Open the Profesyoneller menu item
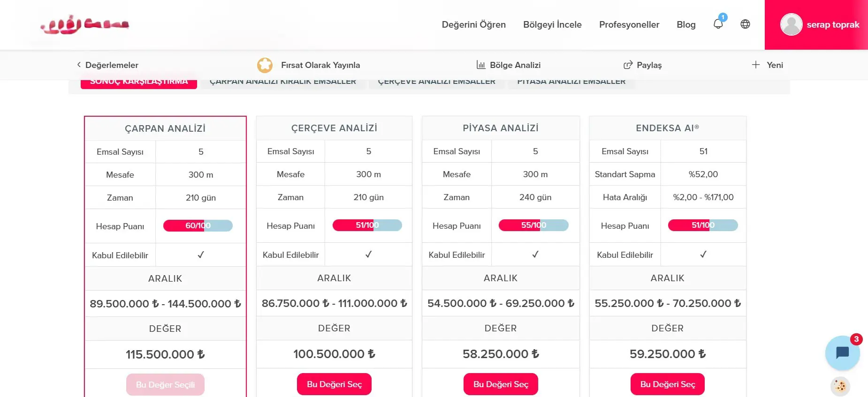Viewport: 868px width, 397px height. 629,24
